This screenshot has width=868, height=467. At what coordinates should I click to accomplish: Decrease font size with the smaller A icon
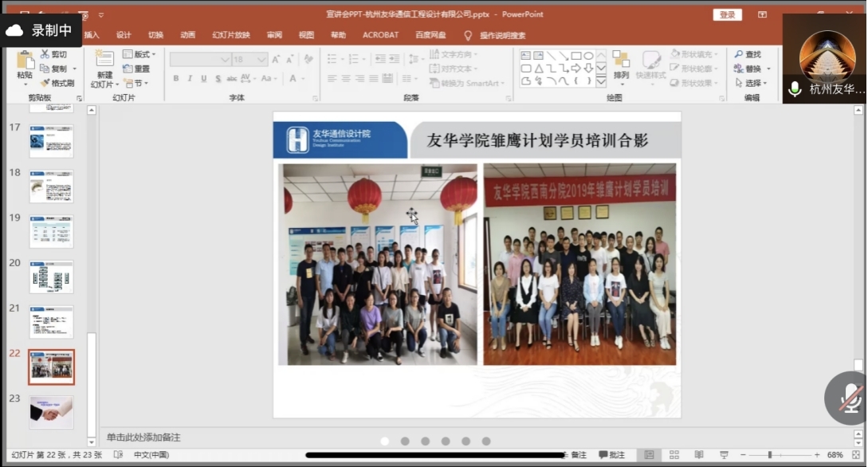pos(289,59)
